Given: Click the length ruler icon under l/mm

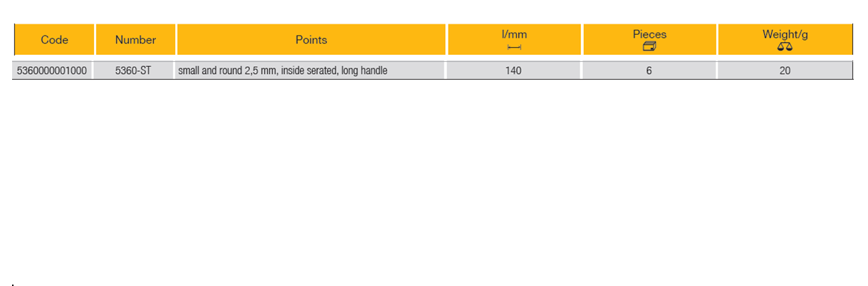Looking at the screenshot, I should (514, 47).
